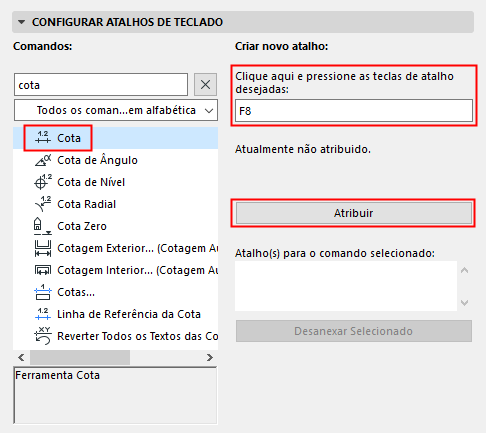Click the Desanexar Selecionado button
The height and width of the screenshot is (433, 486).
tap(354, 331)
